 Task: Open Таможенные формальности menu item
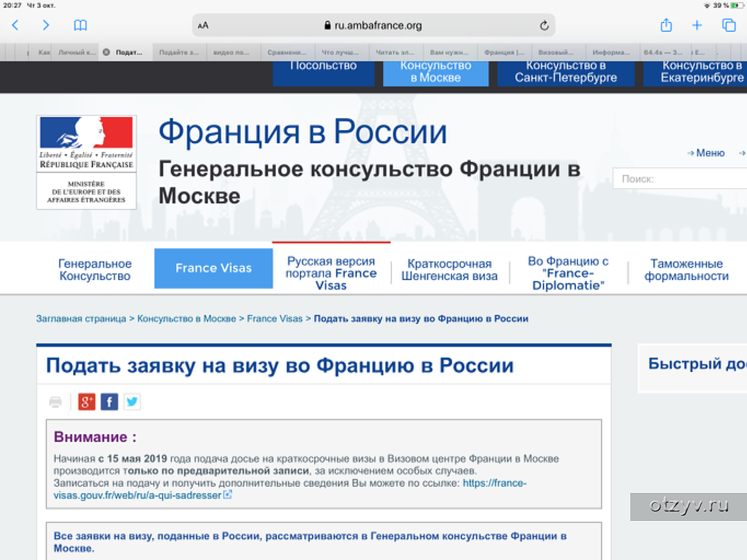pos(686,269)
